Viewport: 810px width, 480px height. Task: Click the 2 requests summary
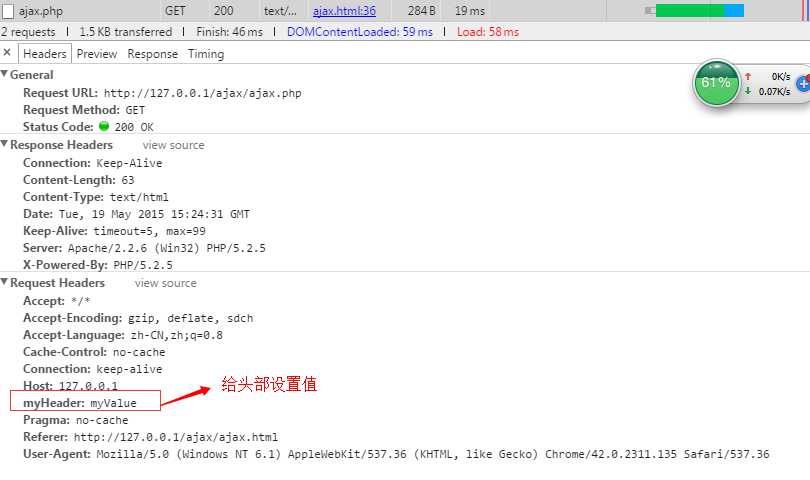28,32
